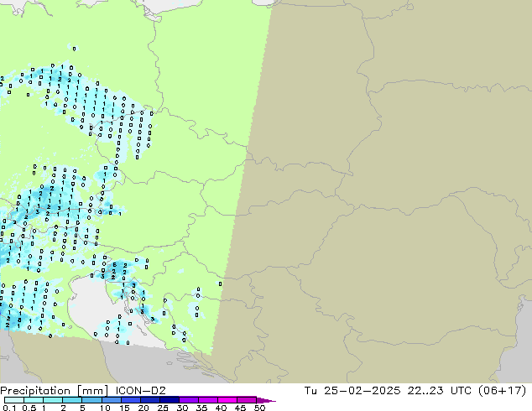Click the 5–10 mm legend color swatch
Screen dimensions: 532x411
coord(91,400)
